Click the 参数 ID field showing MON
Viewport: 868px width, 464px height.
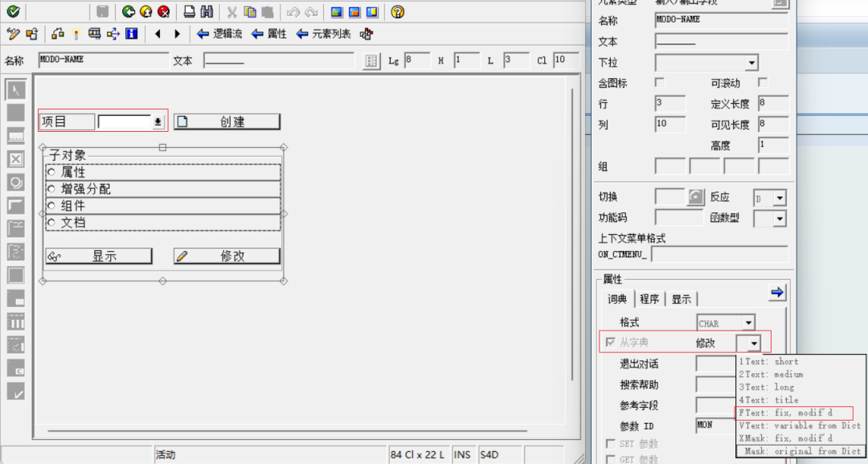coord(716,425)
